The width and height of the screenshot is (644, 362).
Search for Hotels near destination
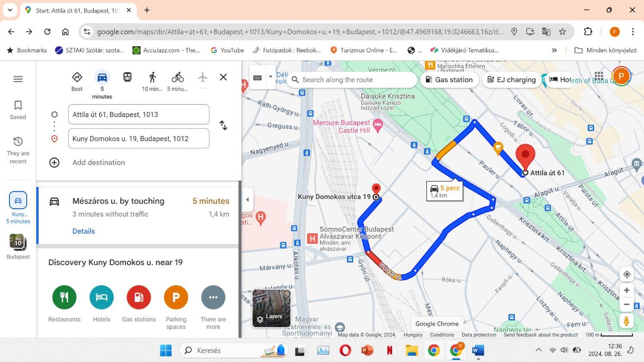pos(101,304)
